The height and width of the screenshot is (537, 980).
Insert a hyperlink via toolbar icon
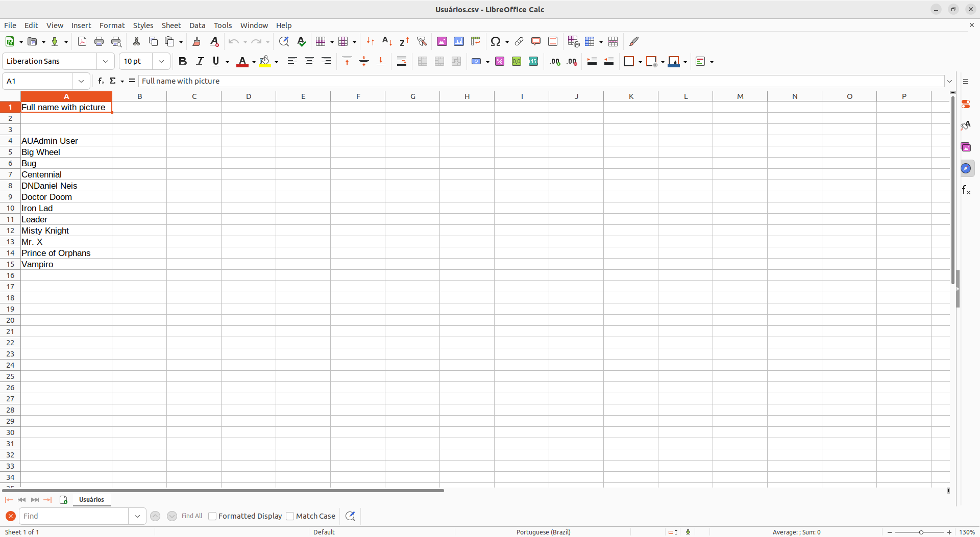(519, 42)
